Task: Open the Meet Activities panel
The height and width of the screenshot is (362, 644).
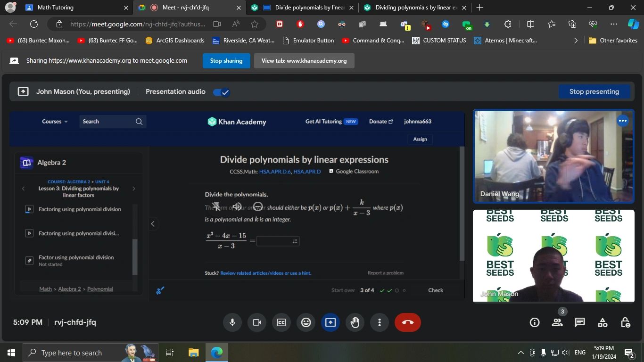Action: pos(602,322)
